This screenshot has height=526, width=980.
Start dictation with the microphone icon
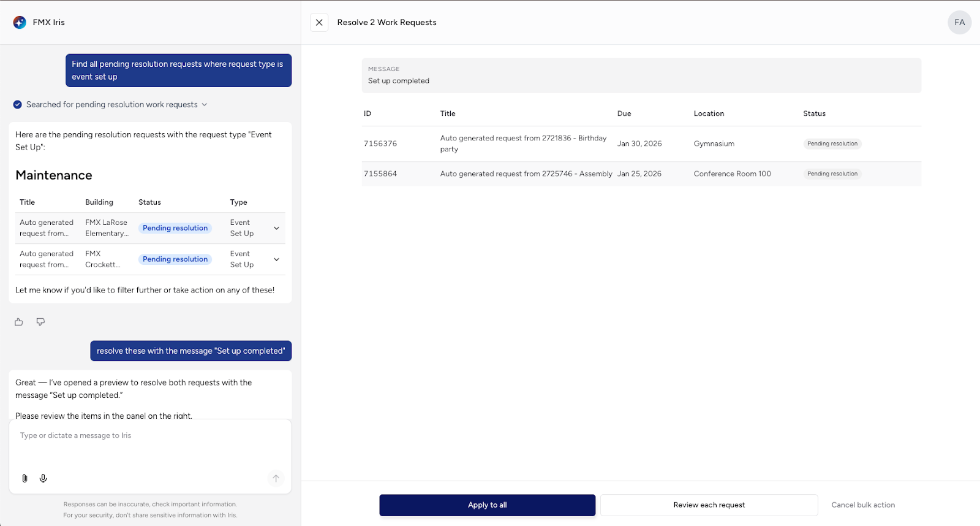tap(43, 478)
